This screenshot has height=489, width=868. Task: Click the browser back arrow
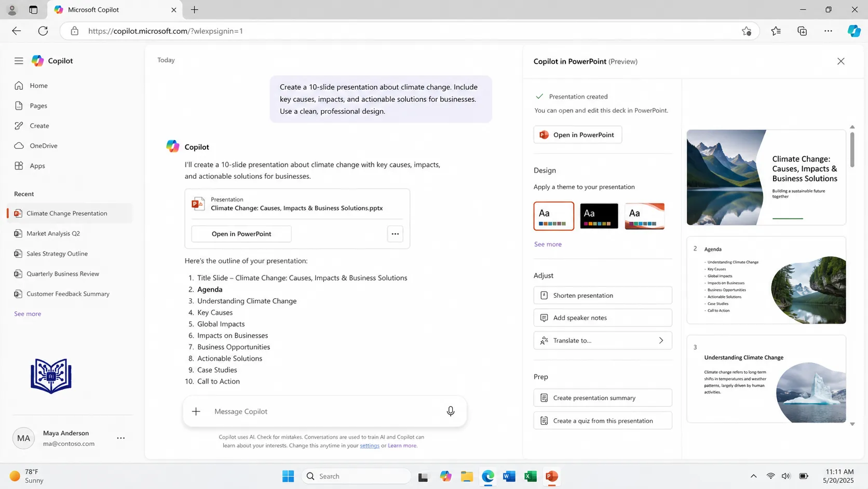(17, 31)
